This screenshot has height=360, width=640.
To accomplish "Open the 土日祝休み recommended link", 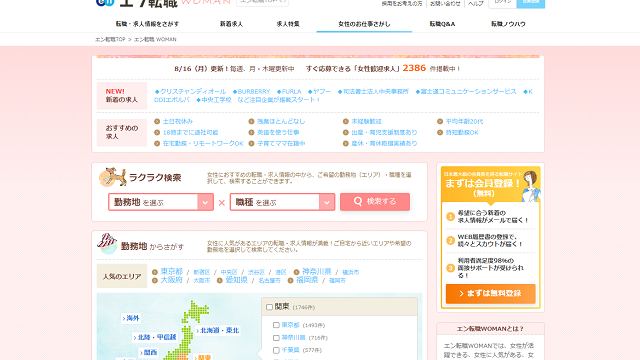I will pos(178,121).
